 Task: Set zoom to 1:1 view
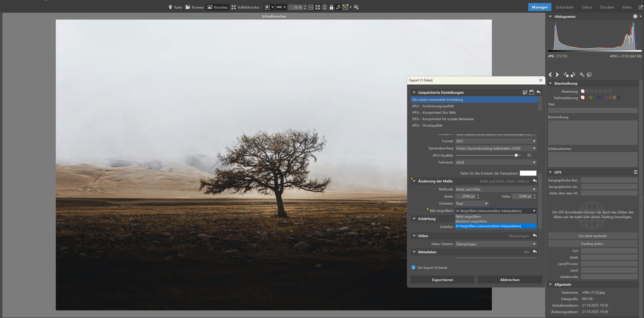pos(311,7)
